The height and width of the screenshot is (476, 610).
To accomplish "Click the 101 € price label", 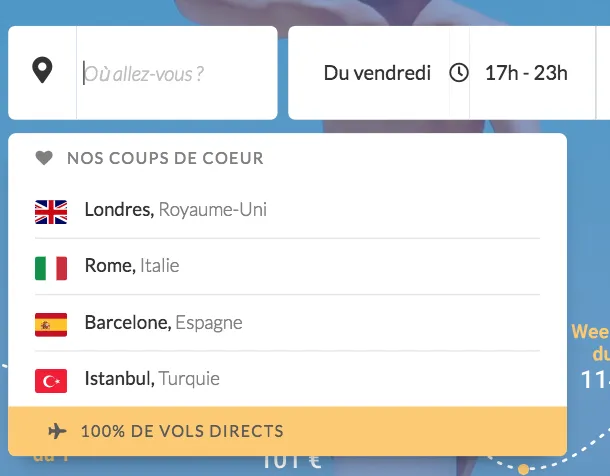I will 291,462.
